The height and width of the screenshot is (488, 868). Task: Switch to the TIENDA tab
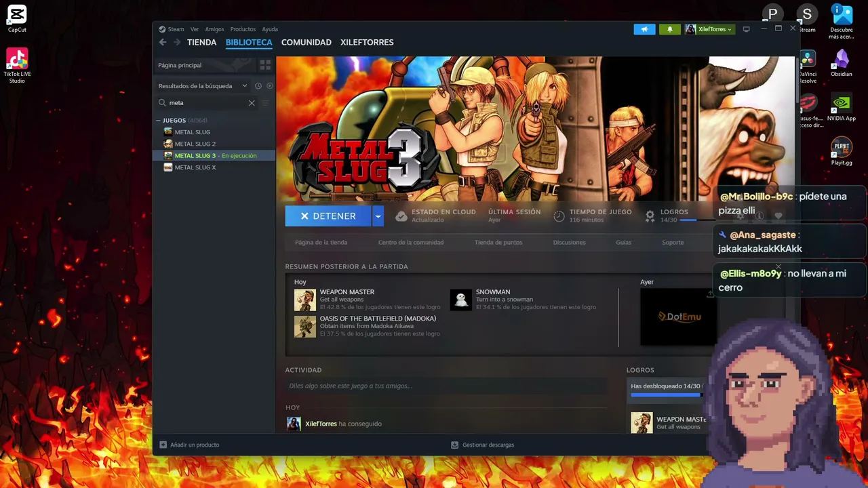click(202, 42)
